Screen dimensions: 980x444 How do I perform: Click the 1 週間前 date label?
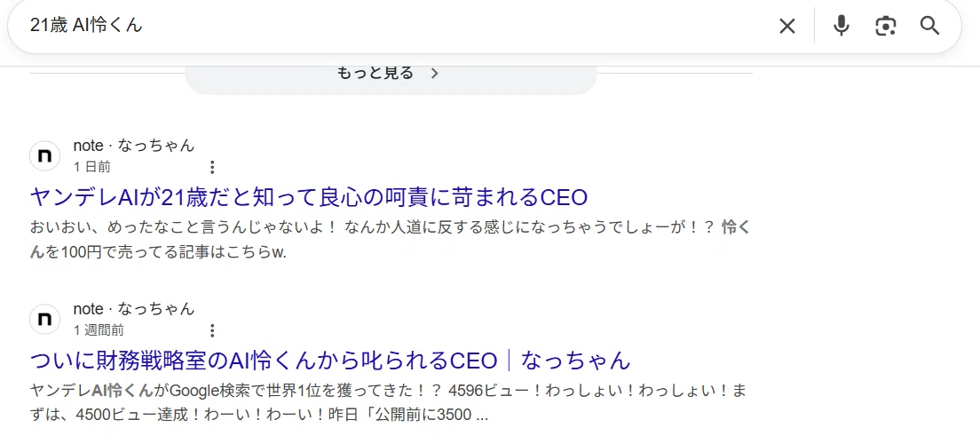(x=99, y=330)
